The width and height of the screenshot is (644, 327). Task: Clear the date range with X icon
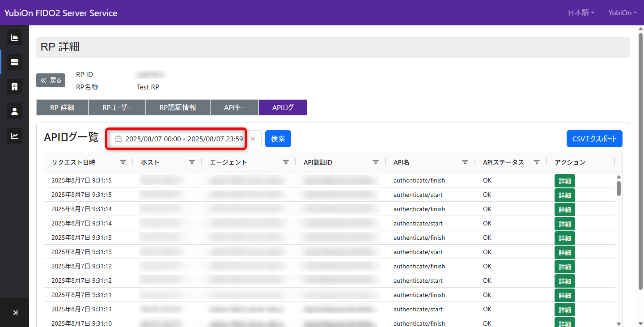pyautogui.click(x=253, y=139)
